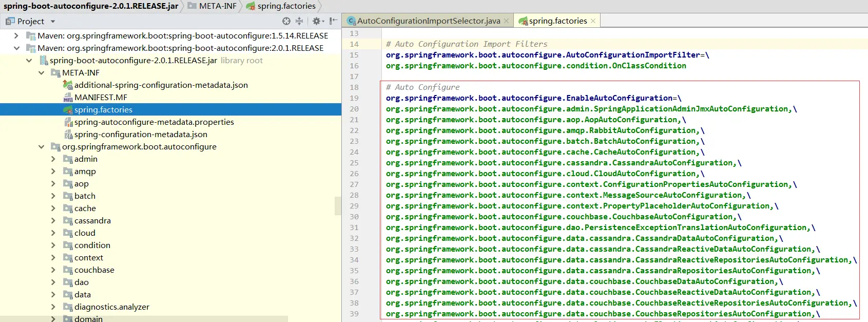The height and width of the screenshot is (322, 868).
Task: Collapse the META-INF folder
Action: [41, 72]
